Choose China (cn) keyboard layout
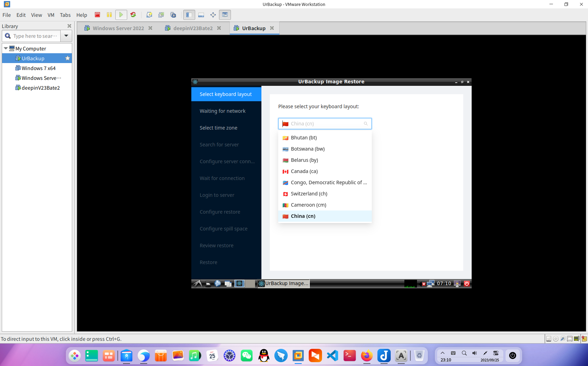588x366 pixels. [x=325, y=216]
